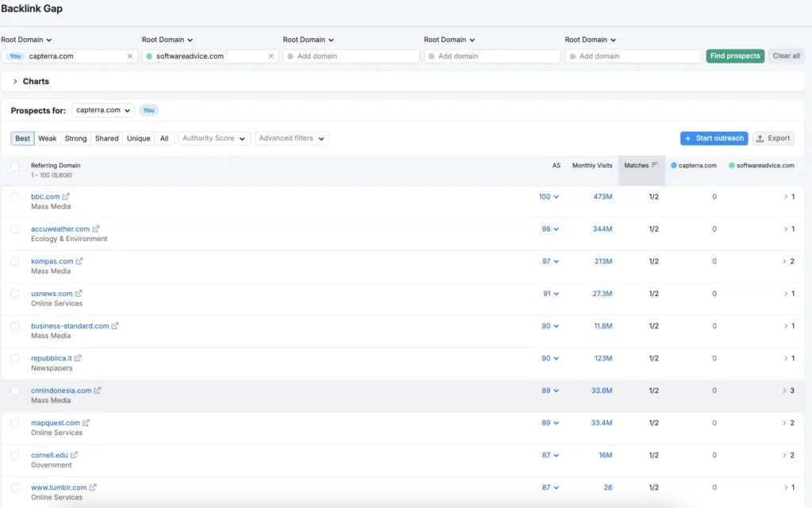Expand the AS score 100 for bbc.com
The height and width of the screenshot is (508, 812).
pyautogui.click(x=549, y=197)
